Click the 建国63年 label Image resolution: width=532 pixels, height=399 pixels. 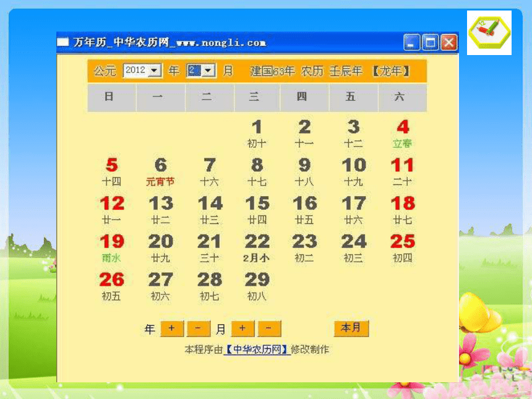(272, 71)
